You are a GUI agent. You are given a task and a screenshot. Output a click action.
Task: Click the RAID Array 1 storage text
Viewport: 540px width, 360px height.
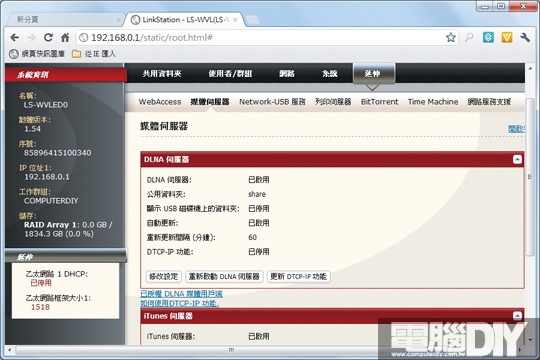[x=68, y=229]
